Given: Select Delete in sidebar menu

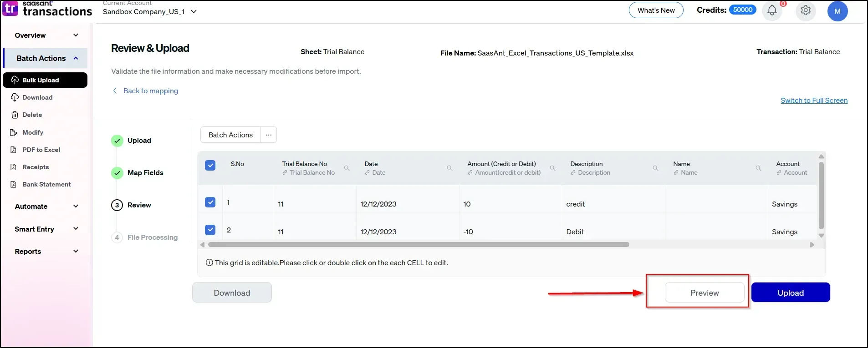Looking at the screenshot, I should pyautogui.click(x=32, y=115).
